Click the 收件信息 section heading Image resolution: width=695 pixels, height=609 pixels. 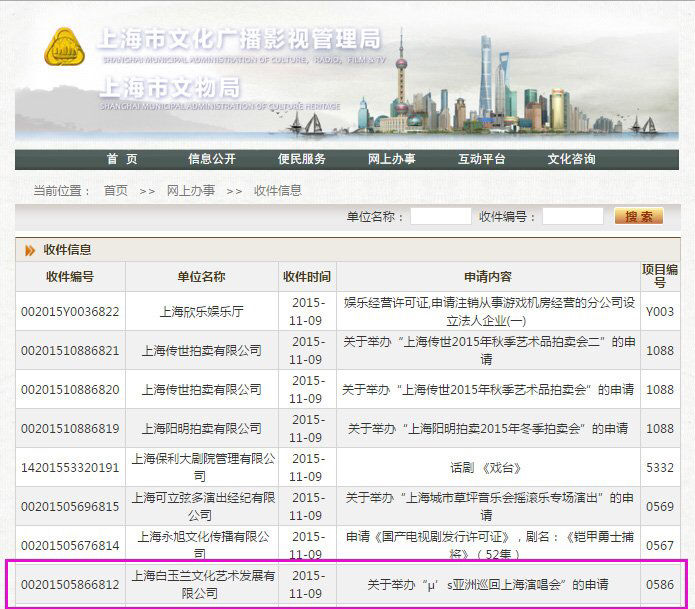coord(67,250)
